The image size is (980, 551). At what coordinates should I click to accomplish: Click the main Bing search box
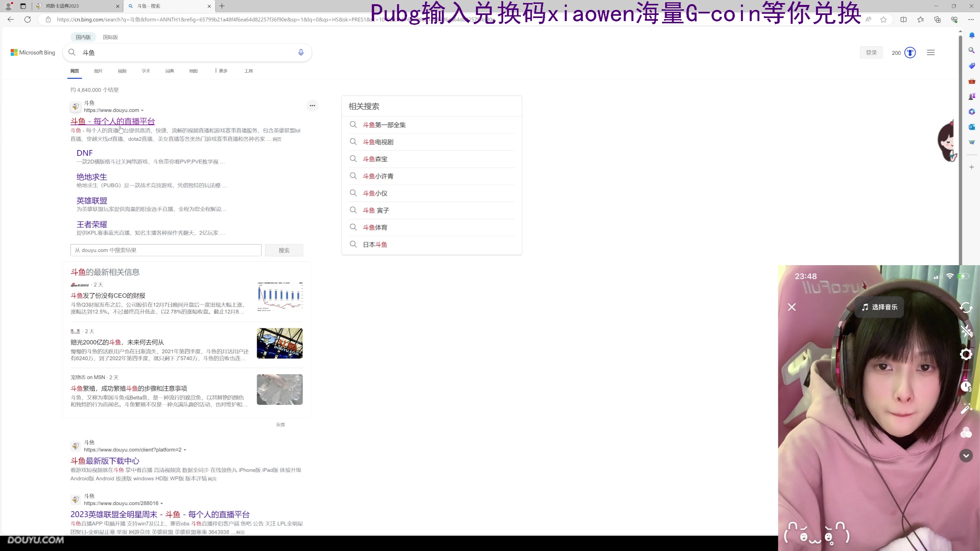click(188, 52)
